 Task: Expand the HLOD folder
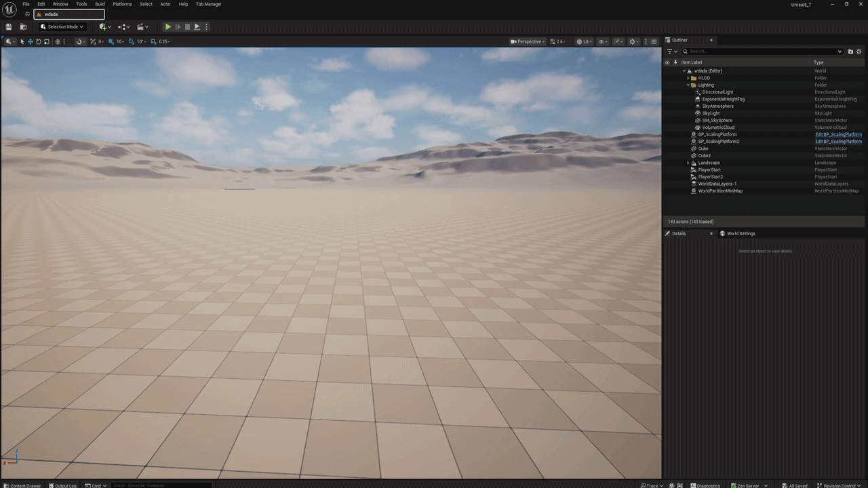click(x=688, y=78)
